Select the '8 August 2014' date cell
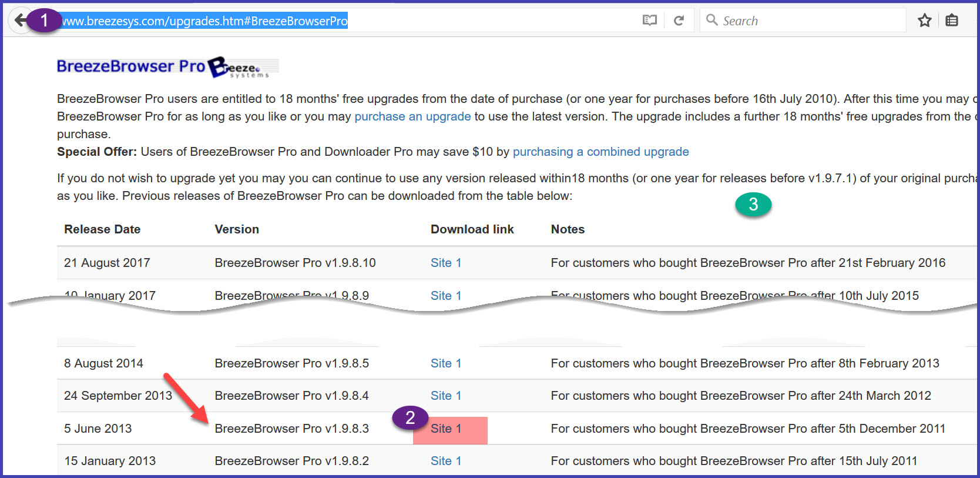The width and height of the screenshot is (980, 478). 103,363
